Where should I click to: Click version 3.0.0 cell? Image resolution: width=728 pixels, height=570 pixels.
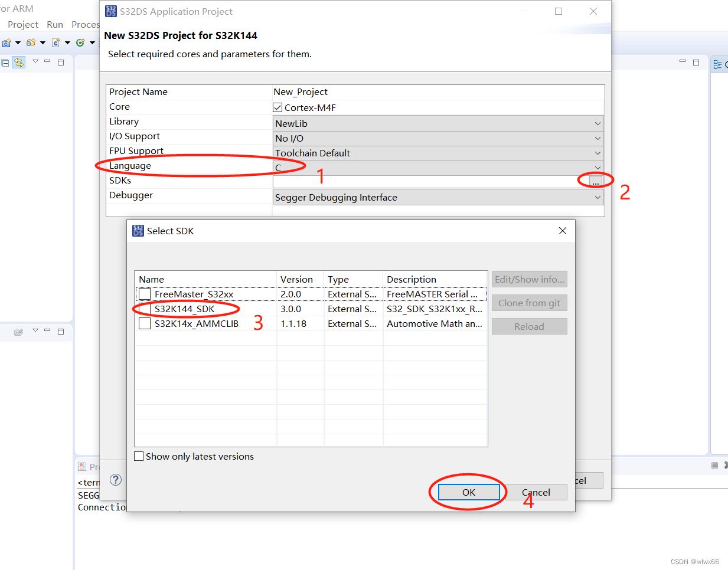(301, 309)
